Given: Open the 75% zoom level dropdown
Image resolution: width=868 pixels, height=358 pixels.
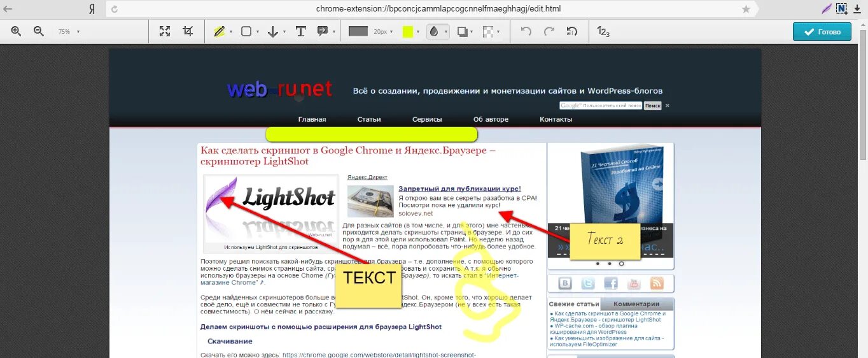Looking at the screenshot, I should click(x=69, y=31).
